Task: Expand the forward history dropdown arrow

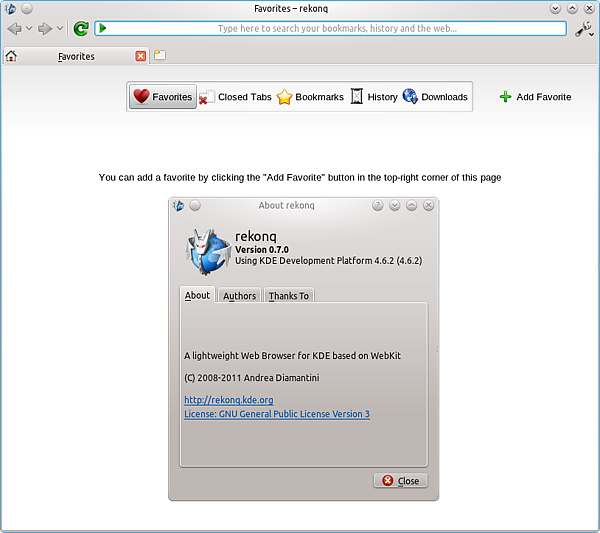Action: click(x=60, y=28)
